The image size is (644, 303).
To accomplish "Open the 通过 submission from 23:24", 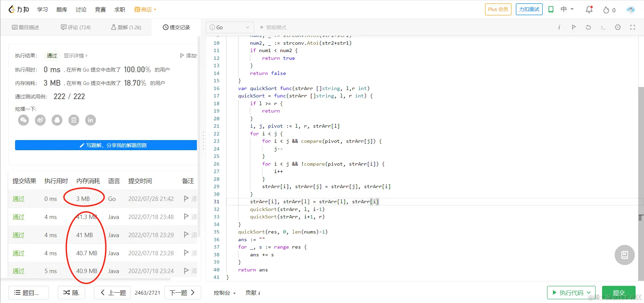I will pos(18,271).
